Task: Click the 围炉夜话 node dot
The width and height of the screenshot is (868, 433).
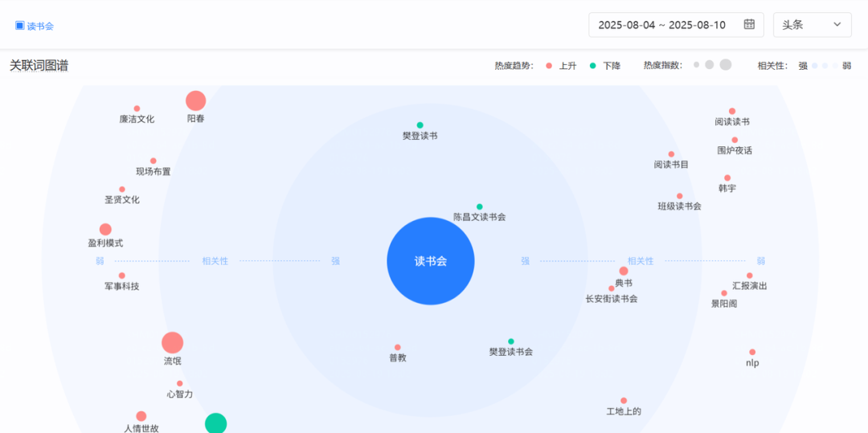Action: 735,140
